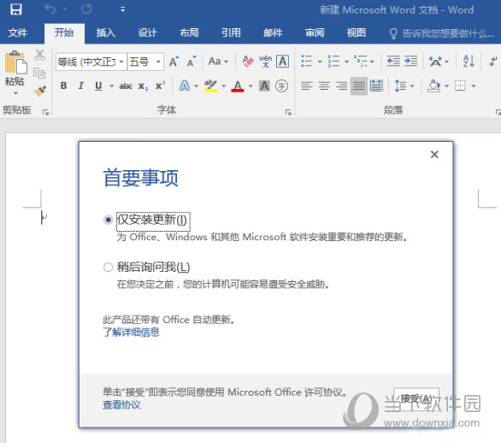Toggle Strikethrough abc formatting

pos(126,86)
